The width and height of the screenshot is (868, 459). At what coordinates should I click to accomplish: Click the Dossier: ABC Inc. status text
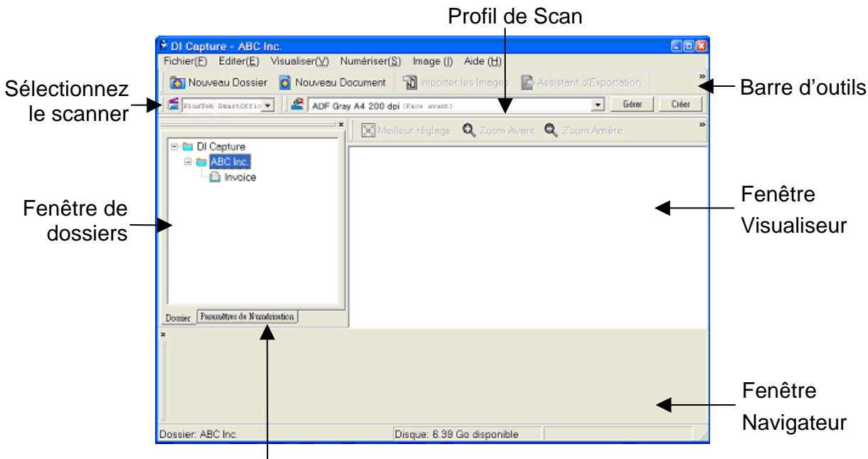click(197, 433)
